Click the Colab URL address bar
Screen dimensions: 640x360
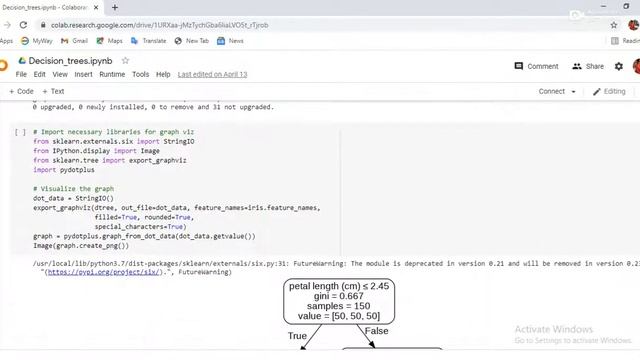pos(159,25)
